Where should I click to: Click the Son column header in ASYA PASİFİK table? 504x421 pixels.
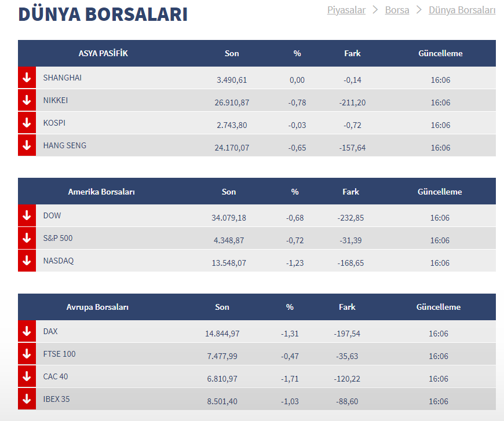[232, 53]
